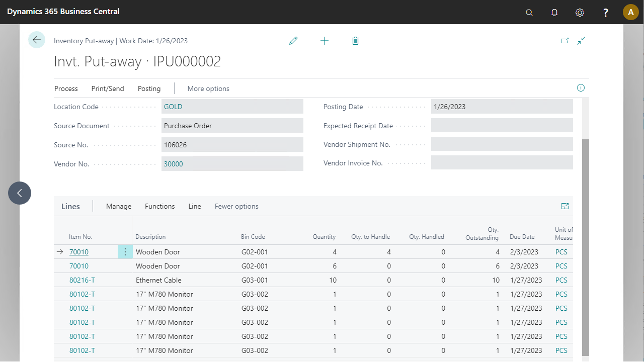The width and height of the screenshot is (644, 362).
Task: Click the Expected Receipt Date field
Action: coord(502,126)
